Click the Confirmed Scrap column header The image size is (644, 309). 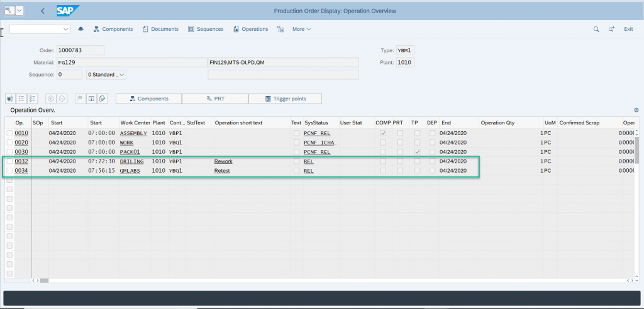point(579,122)
